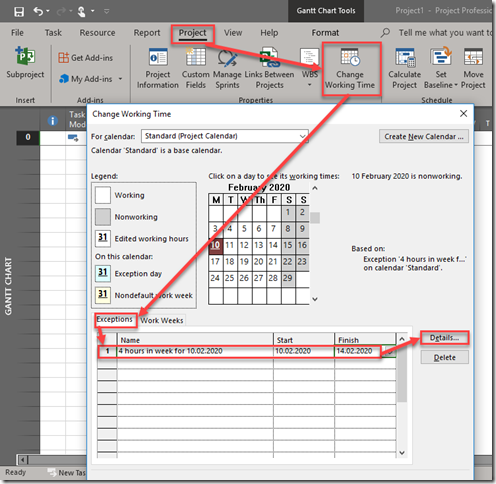Viewport: 496px width, 484px height.
Task: Open the Help tab
Action: click(x=269, y=33)
